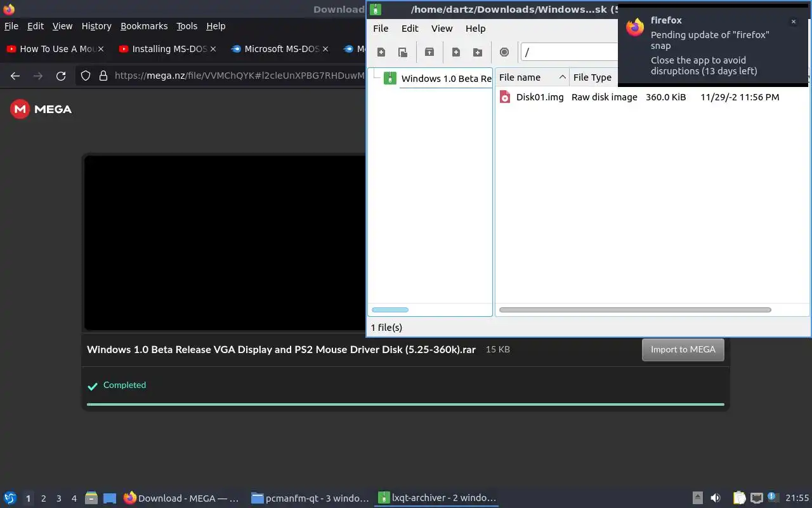The image size is (812, 508).
Task: Close the firefox snap notification
Action: (x=793, y=22)
